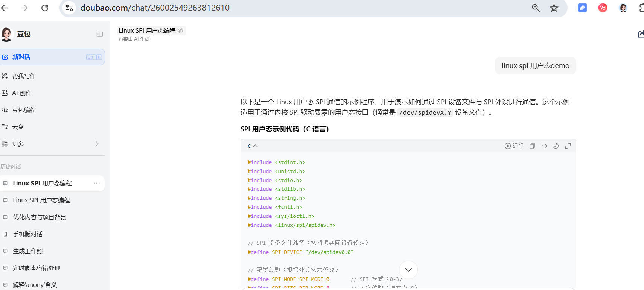Edit the chat title with pencil icon
Image resolution: width=644 pixels, height=290 pixels.
click(x=180, y=31)
